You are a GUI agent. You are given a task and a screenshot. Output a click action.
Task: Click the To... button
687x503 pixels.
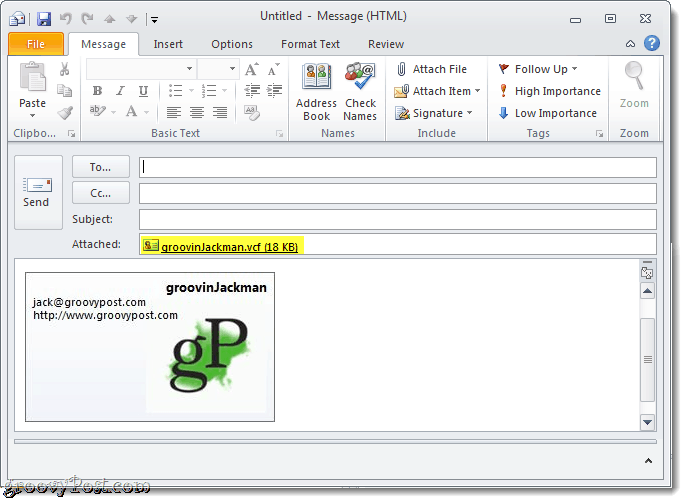(x=101, y=167)
